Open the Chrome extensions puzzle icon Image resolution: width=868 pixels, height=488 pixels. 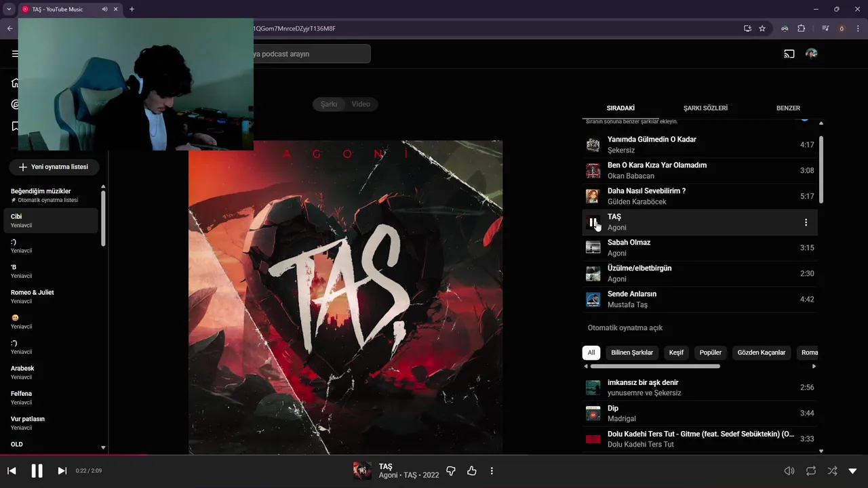pos(801,28)
